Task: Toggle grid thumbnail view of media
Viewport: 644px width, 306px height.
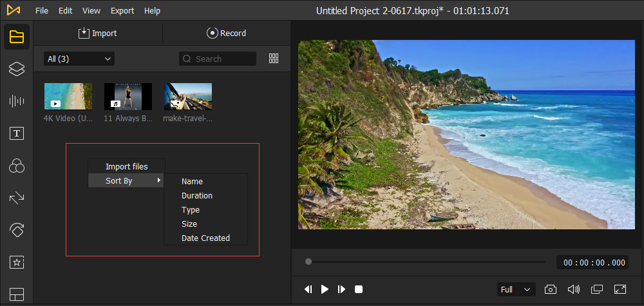Action: 274,59
